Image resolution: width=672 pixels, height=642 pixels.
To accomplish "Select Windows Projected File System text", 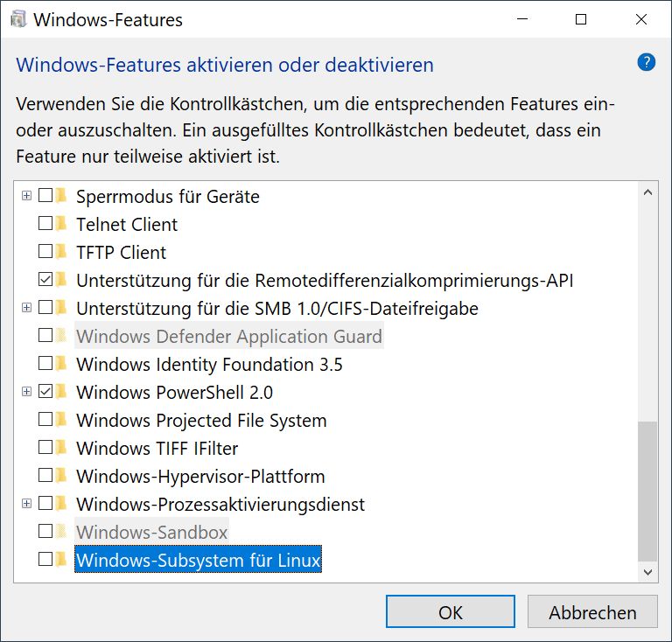I will pyautogui.click(x=201, y=420).
